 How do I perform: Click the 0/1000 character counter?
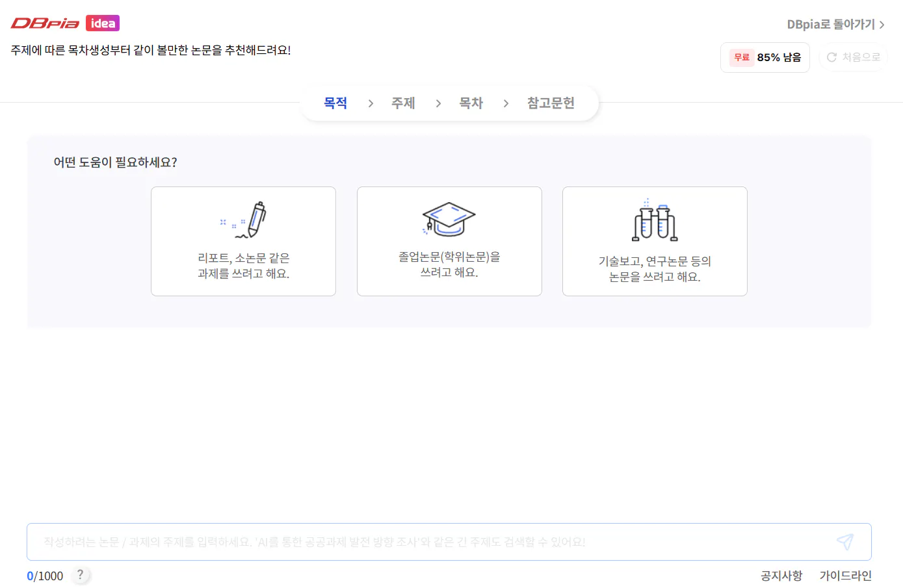[x=45, y=576]
